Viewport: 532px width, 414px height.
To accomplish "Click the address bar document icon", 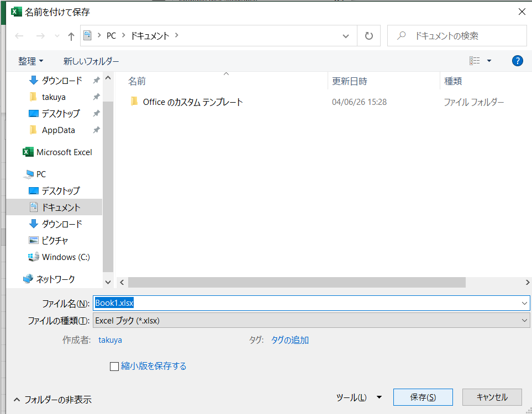I will pyautogui.click(x=87, y=35).
